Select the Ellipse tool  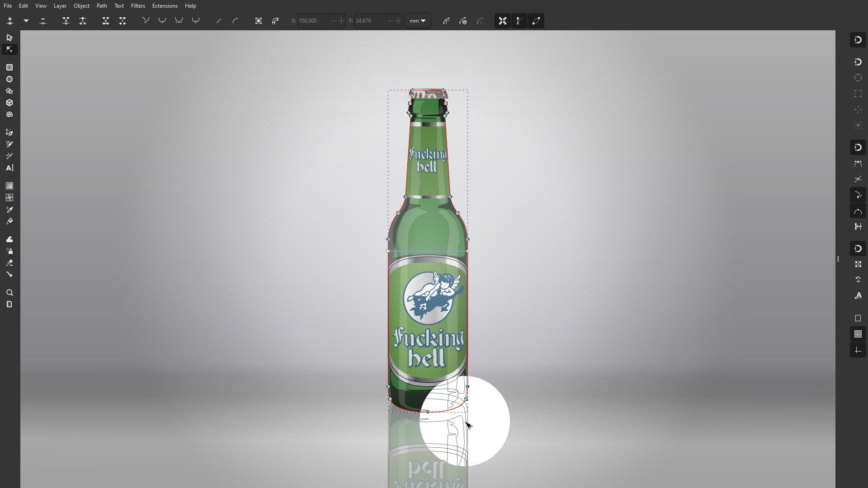click(x=9, y=79)
